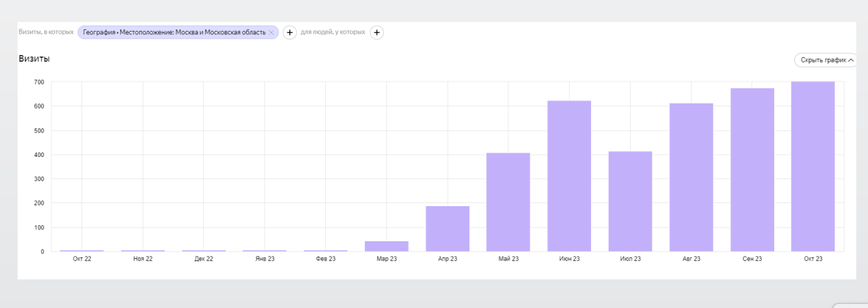The width and height of the screenshot is (868, 308).
Task: Select the Апр 23 bar
Action: (x=448, y=229)
